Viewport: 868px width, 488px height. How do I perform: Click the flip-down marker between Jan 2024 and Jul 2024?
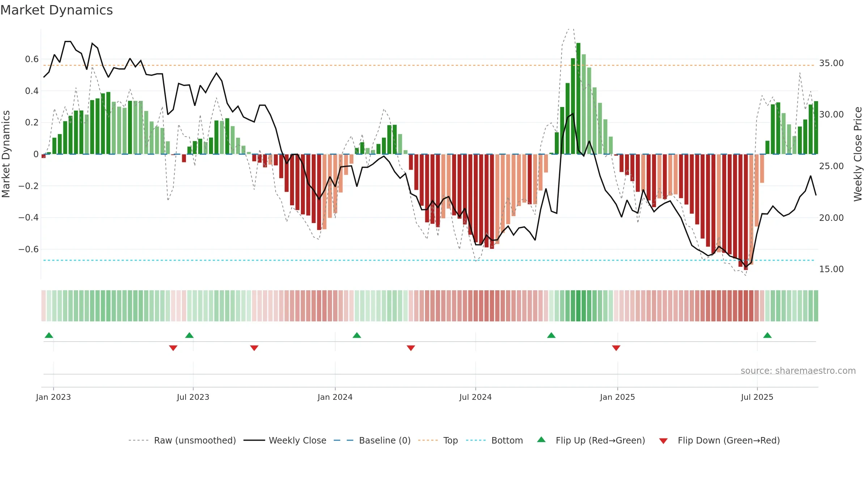[x=411, y=348]
